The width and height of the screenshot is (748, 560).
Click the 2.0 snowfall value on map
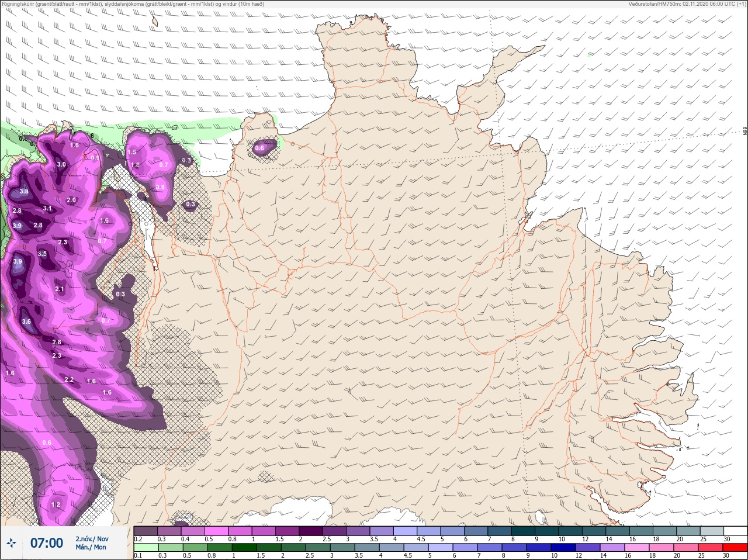[x=71, y=200]
